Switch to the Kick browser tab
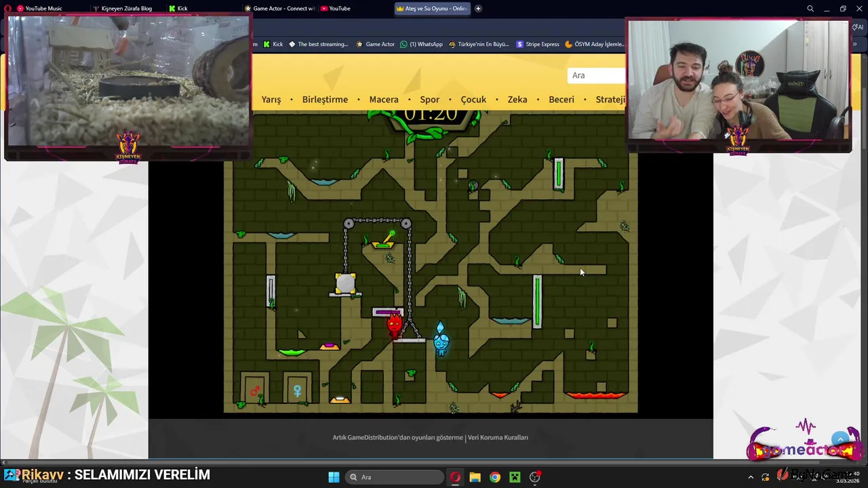Image resolution: width=868 pixels, height=488 pixels. click(x=202, y=8)
